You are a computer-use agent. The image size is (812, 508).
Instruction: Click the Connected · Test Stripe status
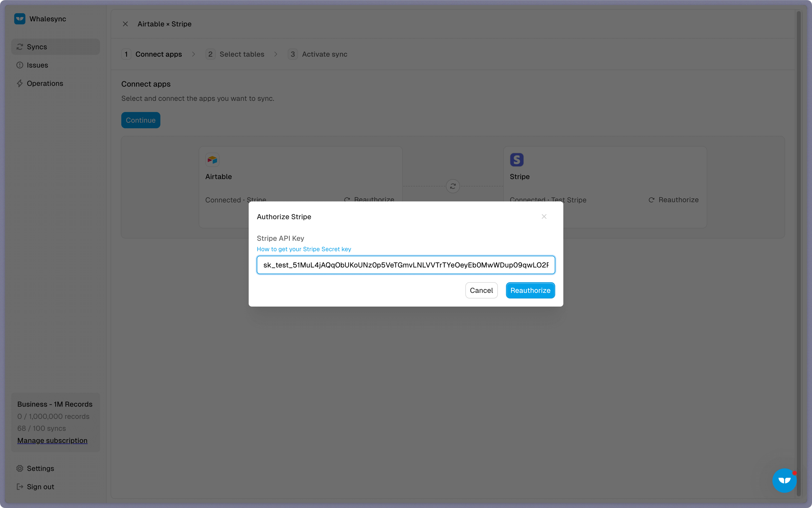tap(548, 200)
